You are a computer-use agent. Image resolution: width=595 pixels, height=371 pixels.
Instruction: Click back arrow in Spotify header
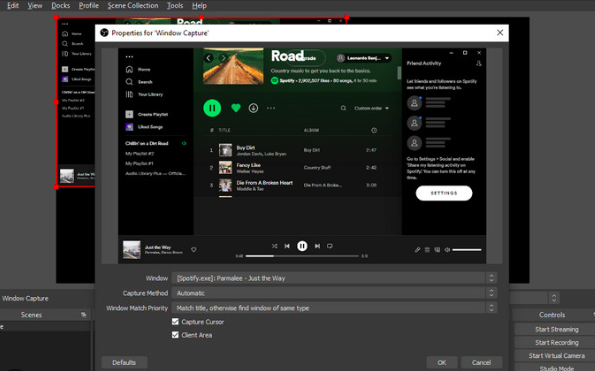click(x=208, y=58)
